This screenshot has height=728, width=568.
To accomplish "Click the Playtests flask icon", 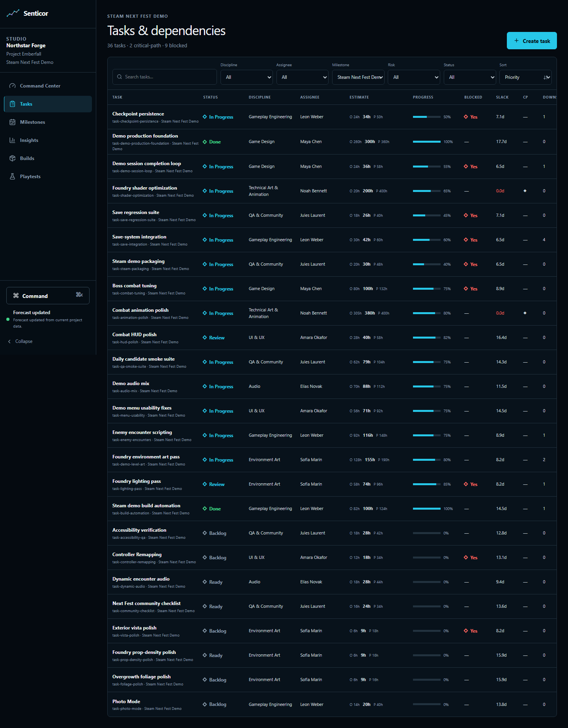I will coord(12,177).
